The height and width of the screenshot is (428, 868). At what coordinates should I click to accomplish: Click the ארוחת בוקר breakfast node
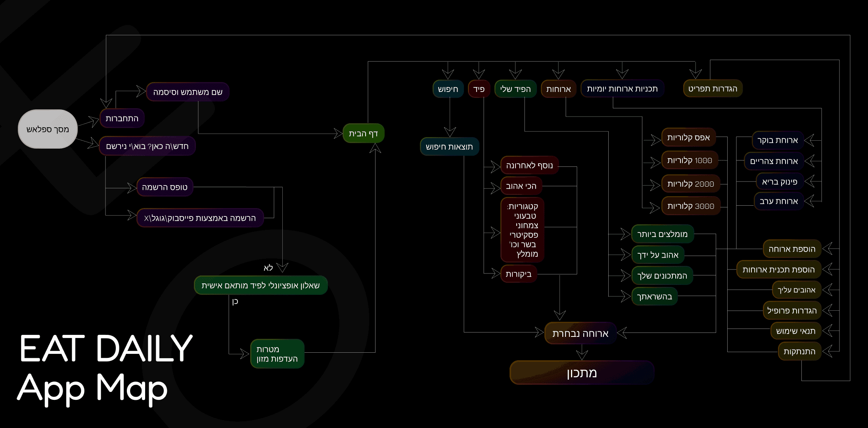tap(778, 140)
